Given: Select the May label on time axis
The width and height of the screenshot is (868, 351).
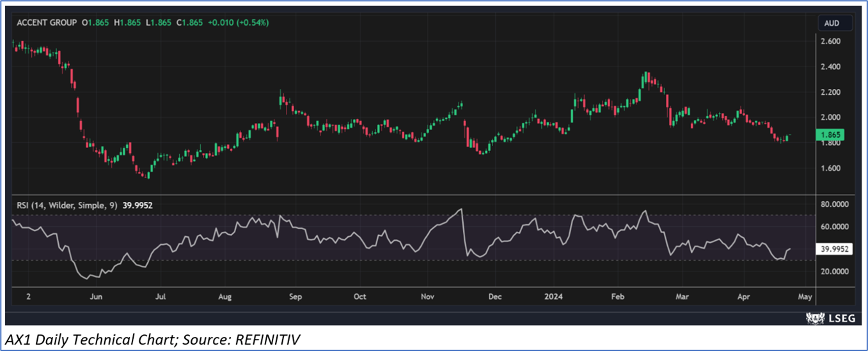Looking at the screenshot, I should (x=805, y=297).
